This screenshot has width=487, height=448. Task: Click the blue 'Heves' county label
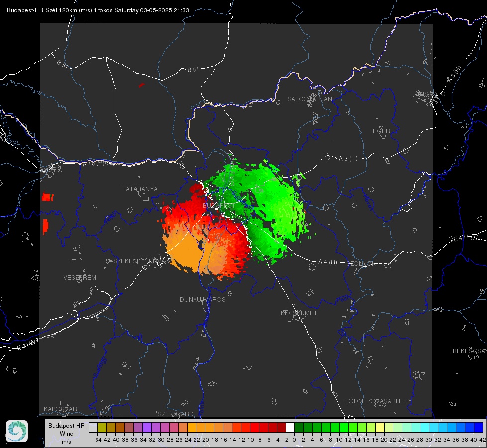coord(368,203)
